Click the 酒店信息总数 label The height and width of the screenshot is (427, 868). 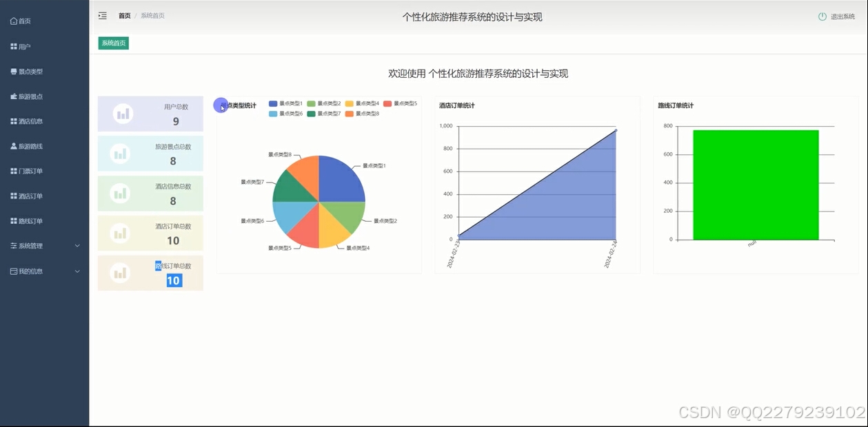click(173, 187)
